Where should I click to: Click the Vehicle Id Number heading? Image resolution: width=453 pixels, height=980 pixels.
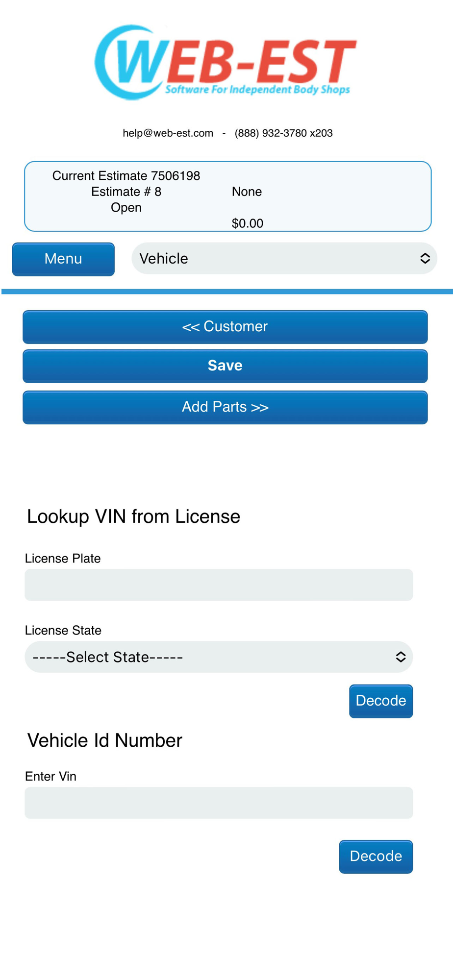(104, 740)
